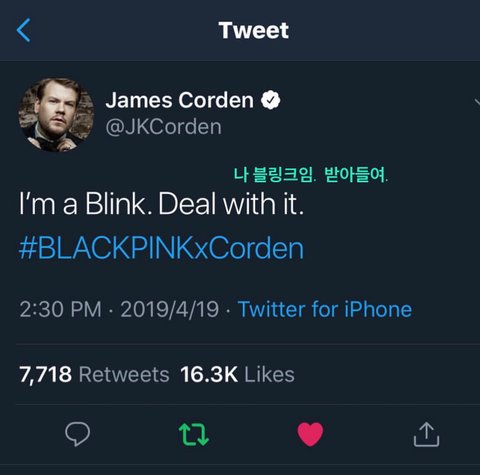Open the #BLACKPINKxCorden hashtag

161,248
